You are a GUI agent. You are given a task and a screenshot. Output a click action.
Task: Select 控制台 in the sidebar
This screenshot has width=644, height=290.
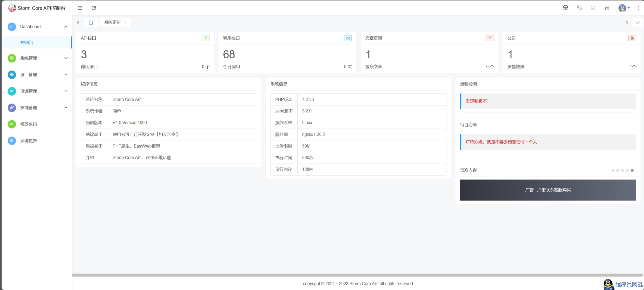[27, 42]
